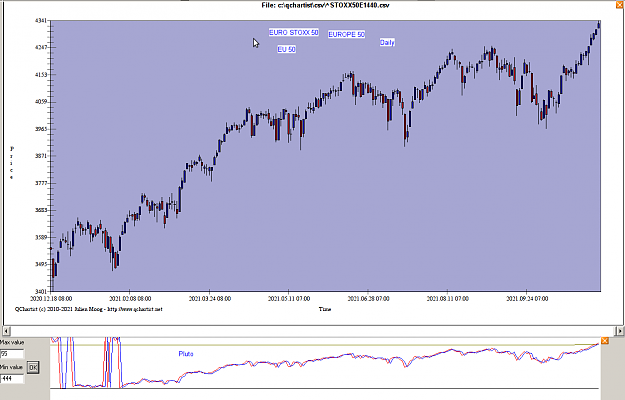The width and height of the screenshot is (625, 400).
Task: Click the 2021.03.24 08:00 date label
Action: click(x=210, y=298)
